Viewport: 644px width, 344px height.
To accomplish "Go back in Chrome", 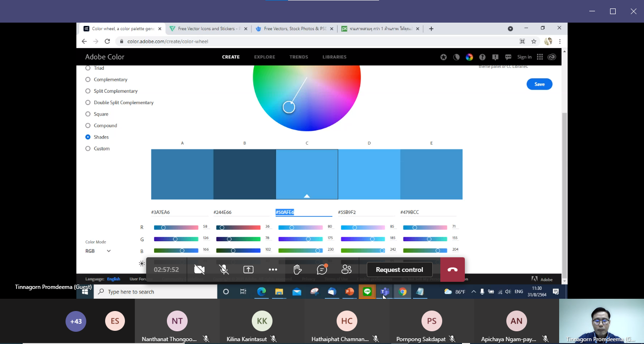I will [x=84, y=41].
